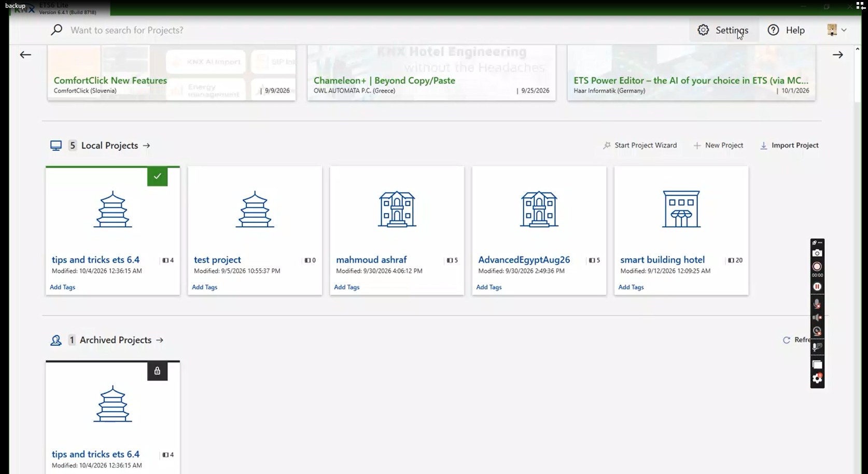Focus the 'Want to search for Projects?' field
The width and height of the screenshot is (868, 474).
127,30
